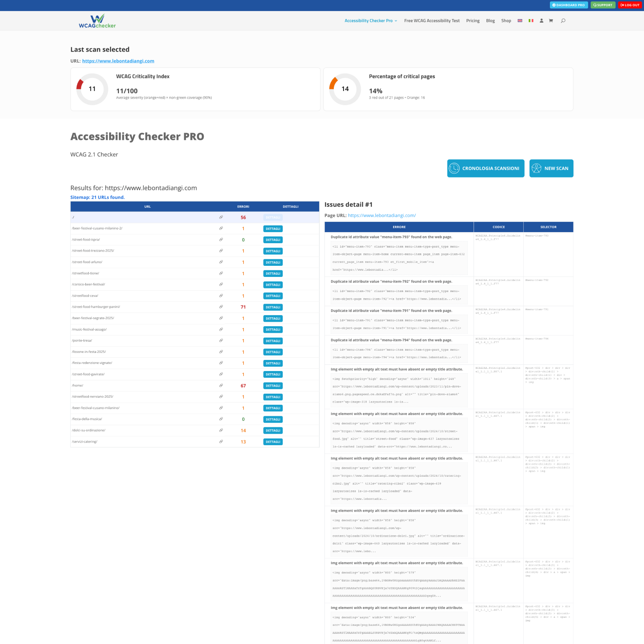Open link icon for /street-food-trezzano-2025/
Image resolution: width=644 pixels, height=644 pixels.
221,251
